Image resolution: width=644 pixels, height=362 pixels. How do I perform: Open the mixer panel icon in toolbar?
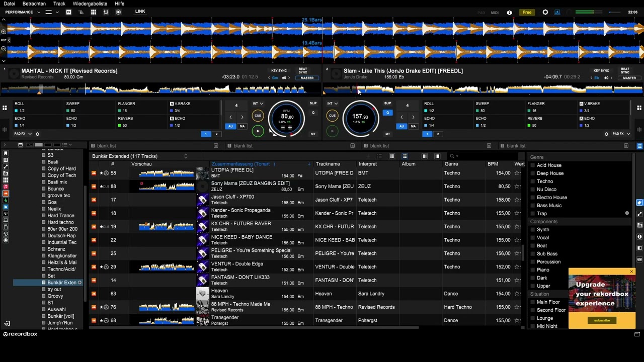pyautogui.click(x=106, y=12)
